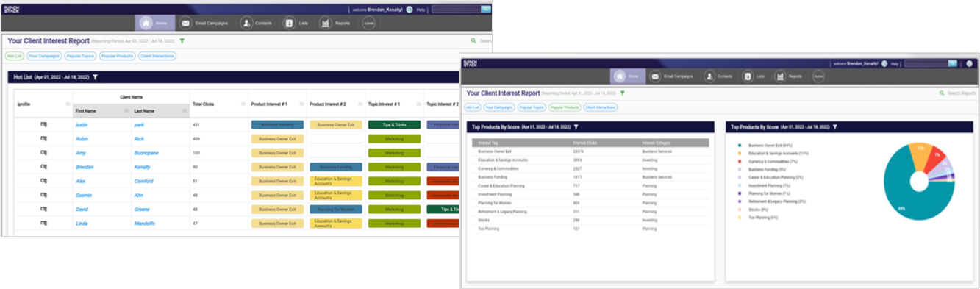Open Total Clicks column menu handle

pos(243,104)
